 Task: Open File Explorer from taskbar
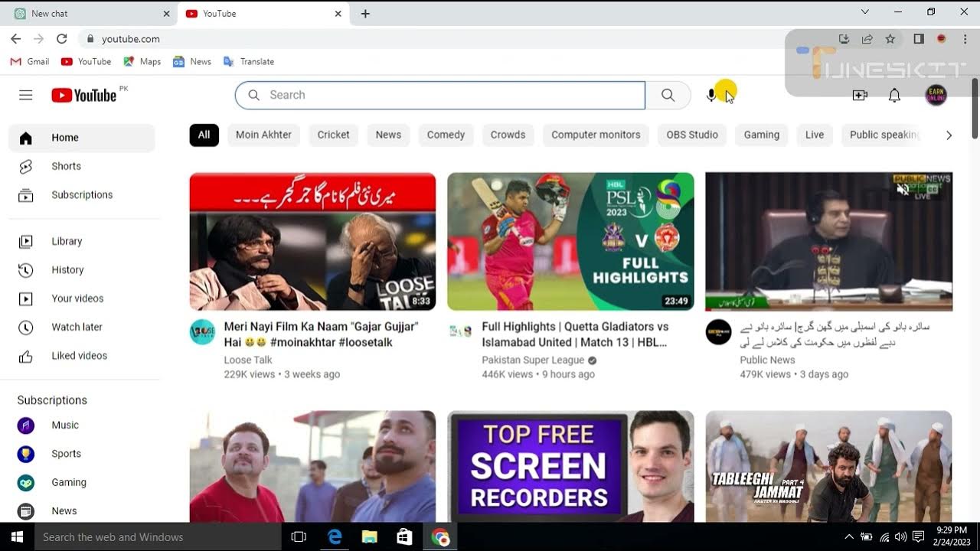click(x=369, y=536)
